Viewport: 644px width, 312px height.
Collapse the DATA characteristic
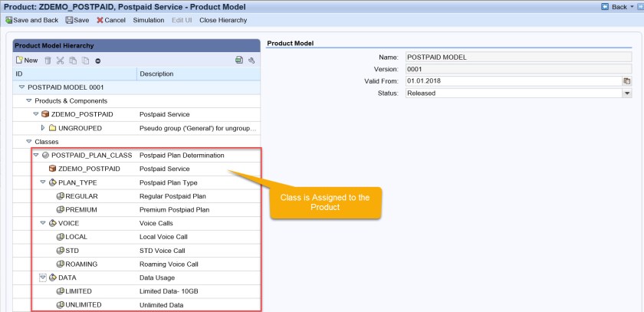[43, 278]
